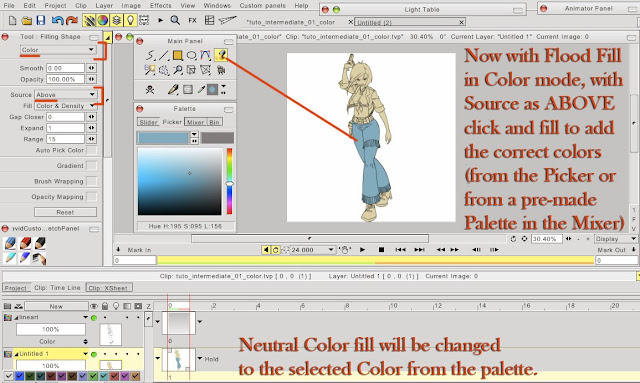Toggle the color wheel palette icon in toolbar
640x383 pixels.
coord(102,20)
